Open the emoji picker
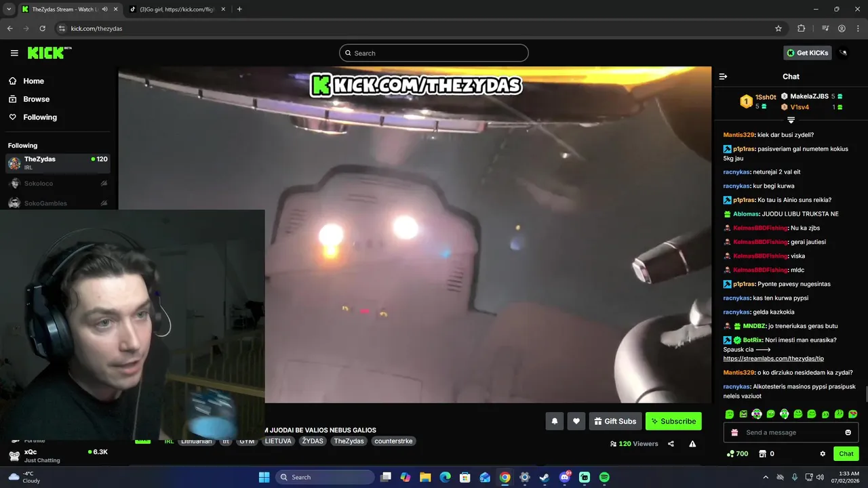The width and height of the screenshot is (868, 488). [848, 432]
